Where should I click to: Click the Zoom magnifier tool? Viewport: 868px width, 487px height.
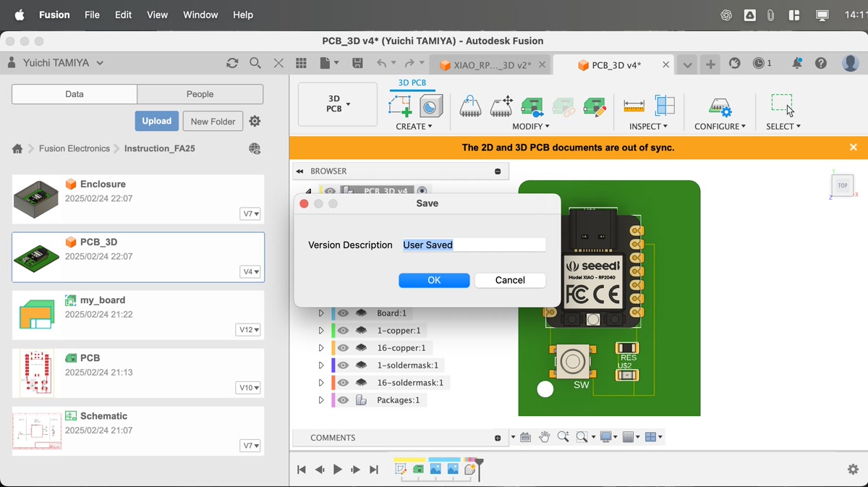(563, 437)
